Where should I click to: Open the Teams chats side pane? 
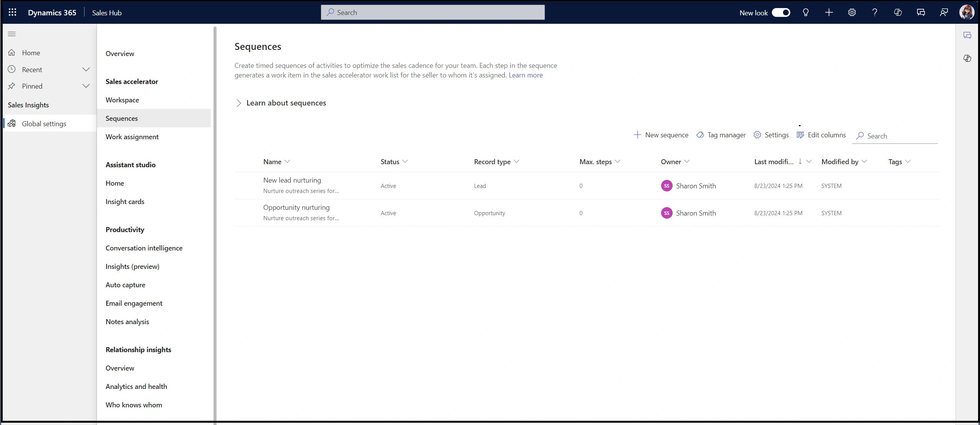click(x=921, y=12)
